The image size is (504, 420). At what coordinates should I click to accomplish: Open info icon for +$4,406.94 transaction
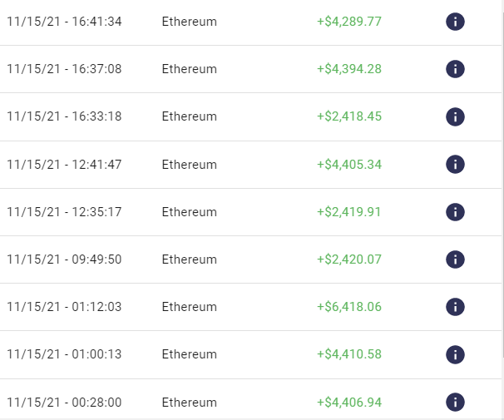coord(455,403)
